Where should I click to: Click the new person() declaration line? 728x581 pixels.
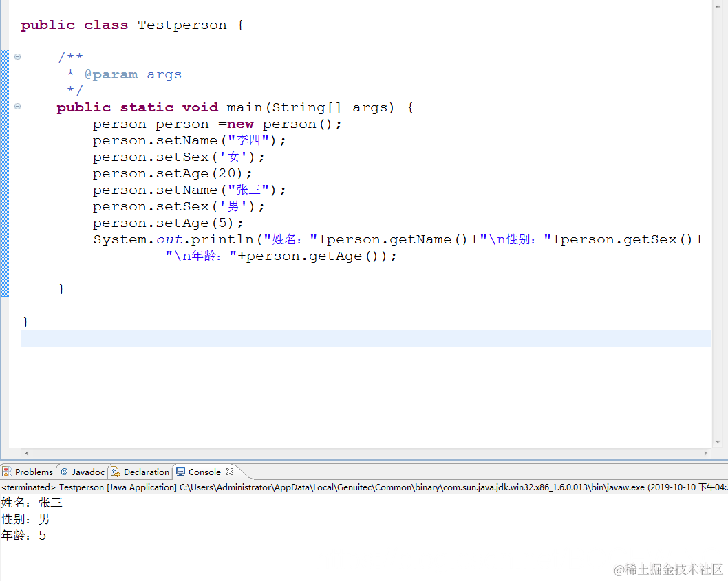[217, 124]
